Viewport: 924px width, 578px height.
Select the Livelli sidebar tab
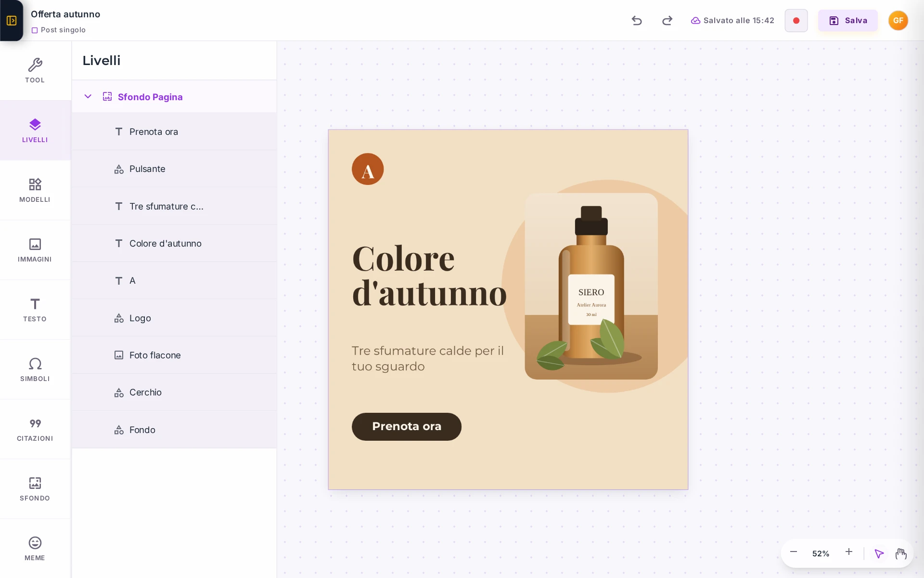(x=35, y=131)
